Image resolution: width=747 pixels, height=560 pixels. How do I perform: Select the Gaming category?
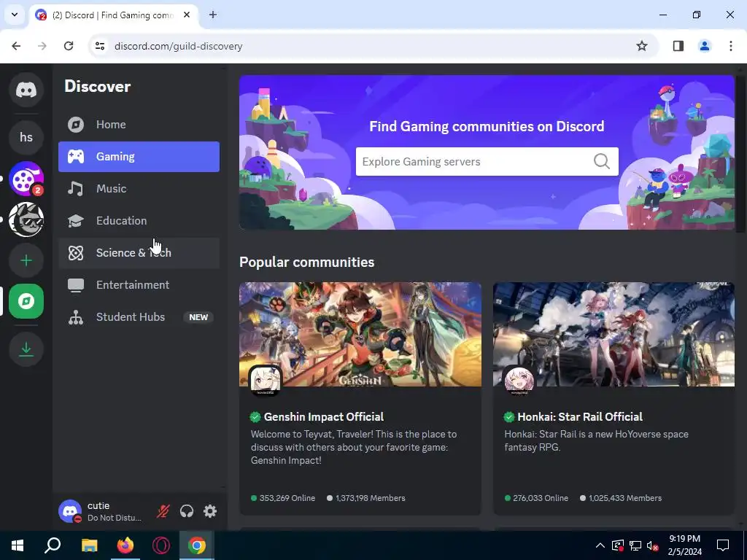coord(139,157)
